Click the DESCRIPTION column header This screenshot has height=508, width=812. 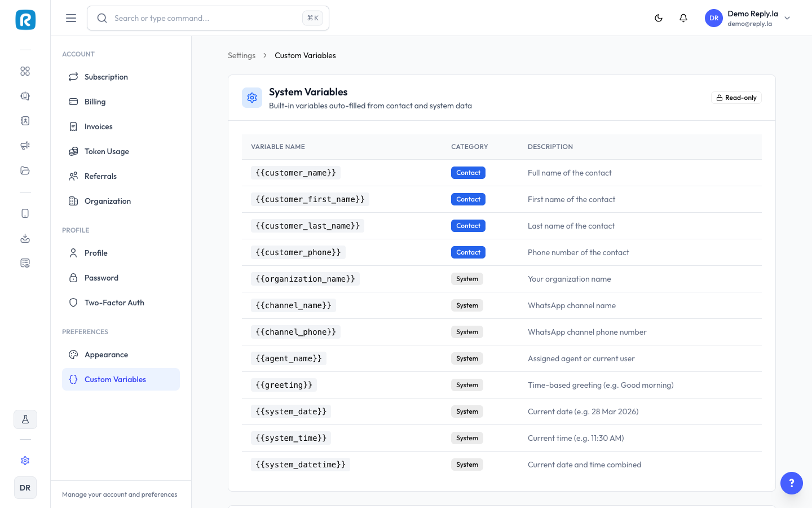550,147
